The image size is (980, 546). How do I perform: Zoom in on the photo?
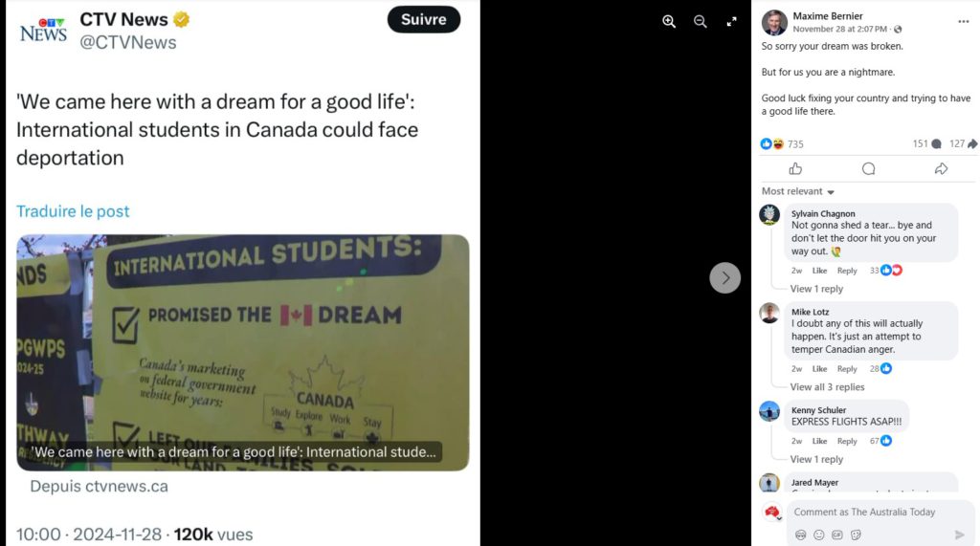pos(669,22)
